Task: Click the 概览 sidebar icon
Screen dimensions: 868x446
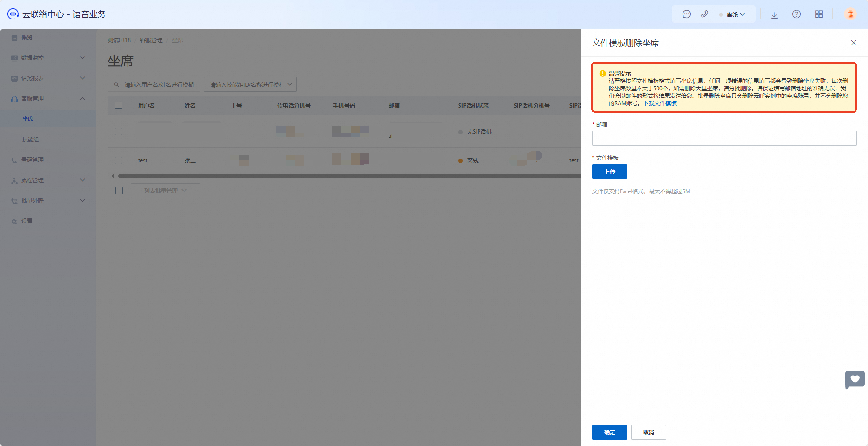Action: pyautogui.click(x=14, y=38)
